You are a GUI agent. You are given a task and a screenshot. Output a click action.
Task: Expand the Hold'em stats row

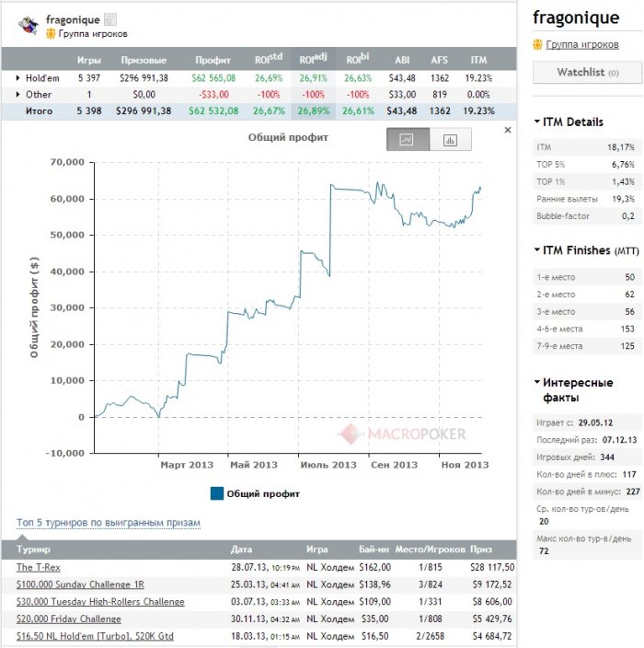click(x=17, y=77)
